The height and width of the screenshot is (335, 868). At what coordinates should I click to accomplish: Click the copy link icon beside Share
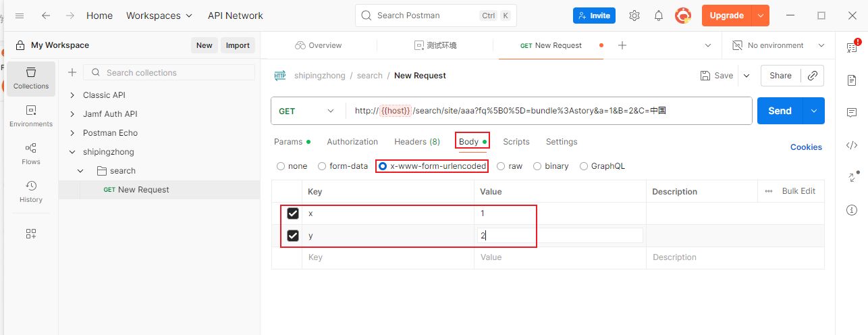[x=813, y=76]
